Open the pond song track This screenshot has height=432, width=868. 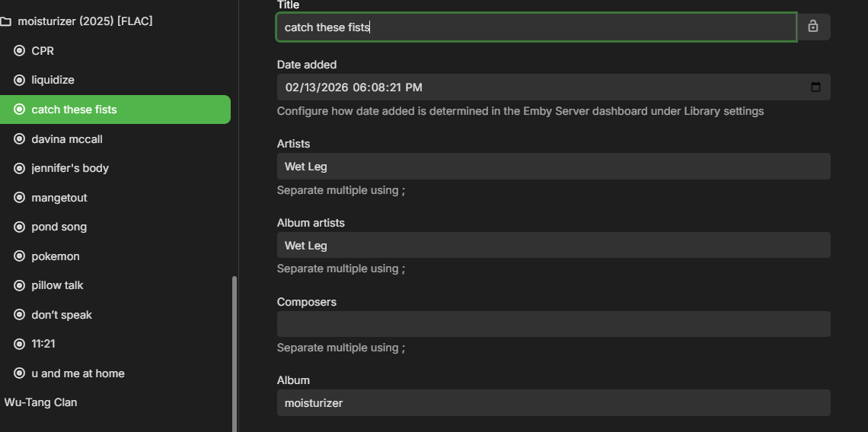click(x=59, y=227)
